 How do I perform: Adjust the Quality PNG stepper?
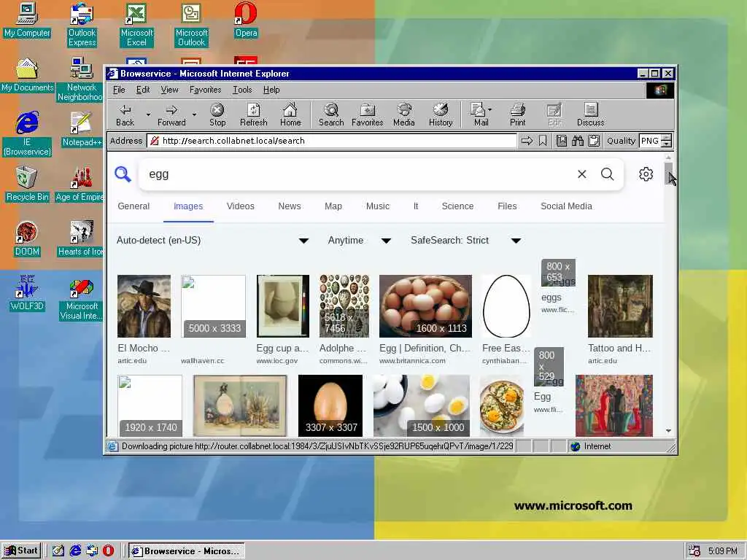pos(667,141)
